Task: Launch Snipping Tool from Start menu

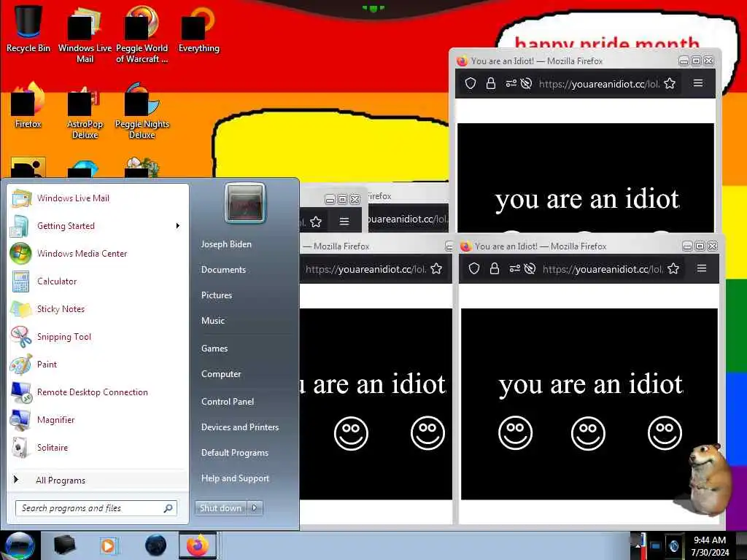Action: 98,337
